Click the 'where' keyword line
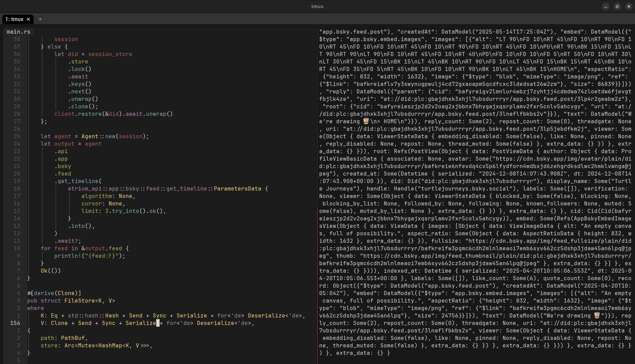 coord(35,308)
